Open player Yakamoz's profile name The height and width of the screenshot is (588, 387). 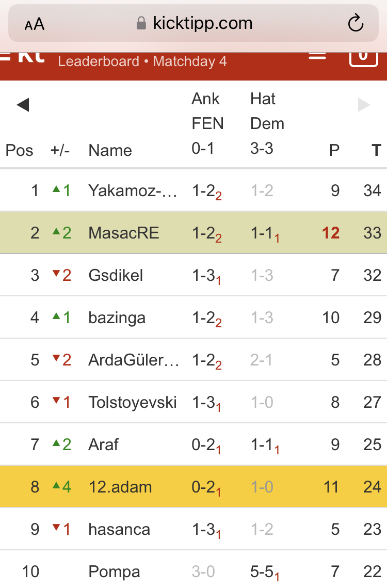(x=133, y=190)
